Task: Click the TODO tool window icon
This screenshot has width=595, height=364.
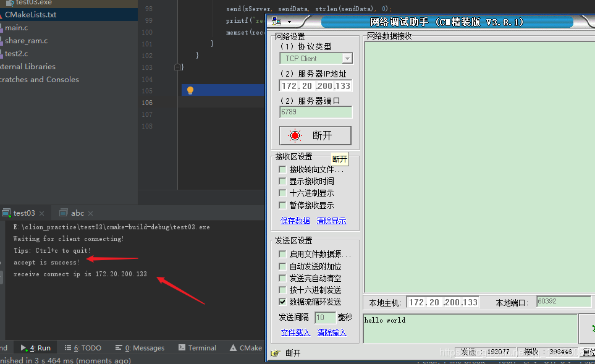Action: pos(68,348)
